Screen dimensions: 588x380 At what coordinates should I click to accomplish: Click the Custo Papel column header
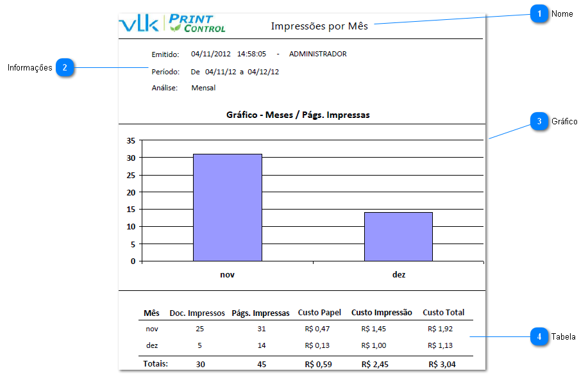coord(319,313)
